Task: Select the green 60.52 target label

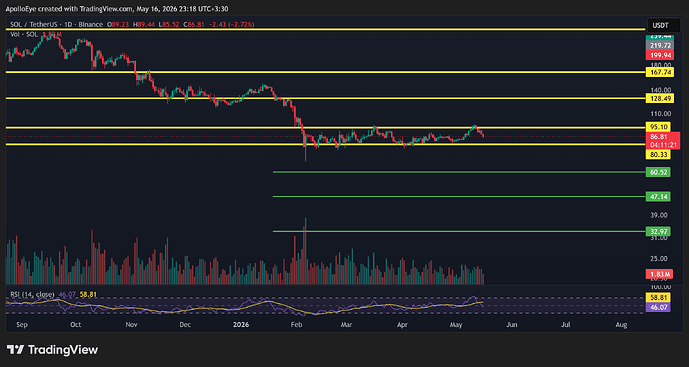Action: coord(658,172)
